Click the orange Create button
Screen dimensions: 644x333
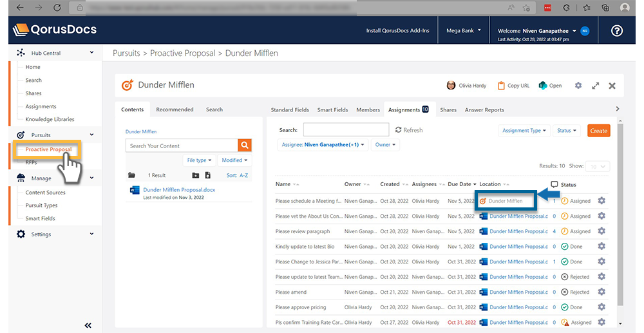pyautogui.click(x=598, y=131)
